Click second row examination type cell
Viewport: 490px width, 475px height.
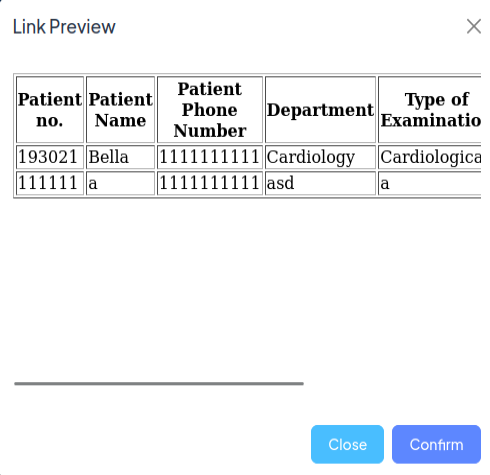[x=430, y=183]
